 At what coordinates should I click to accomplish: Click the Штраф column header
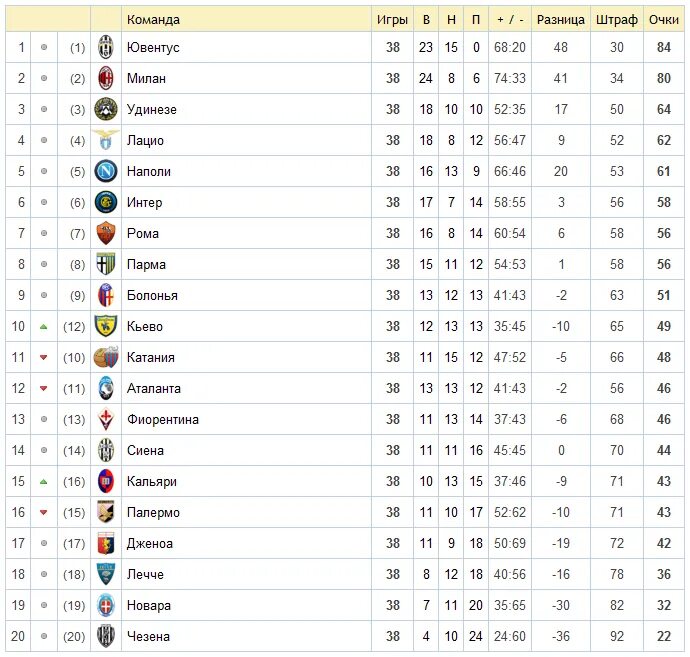click(616, 19)
